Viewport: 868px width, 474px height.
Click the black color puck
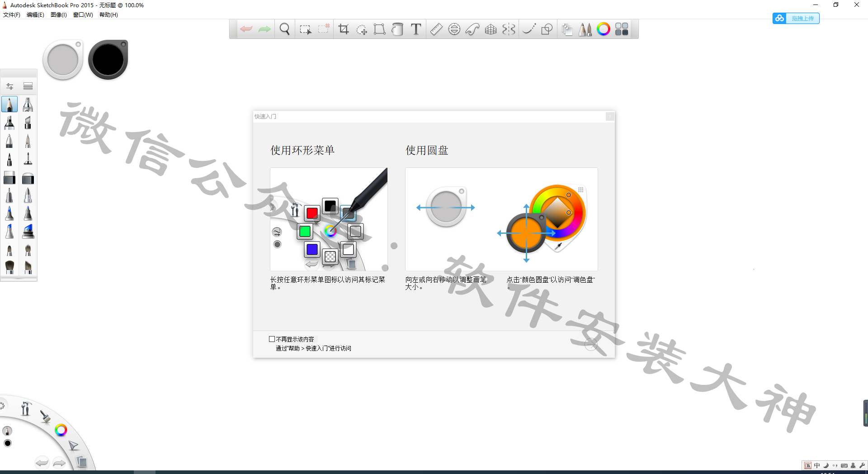(x=108, y=60)
